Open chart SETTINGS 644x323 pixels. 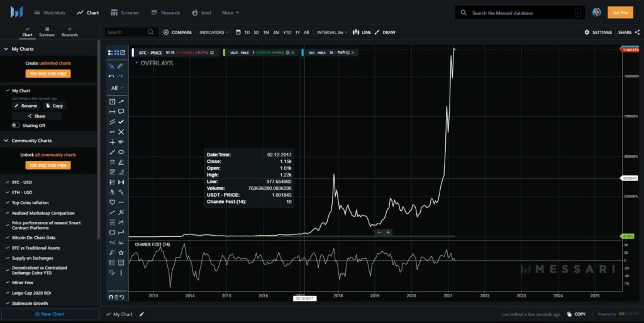coord(598,32)
